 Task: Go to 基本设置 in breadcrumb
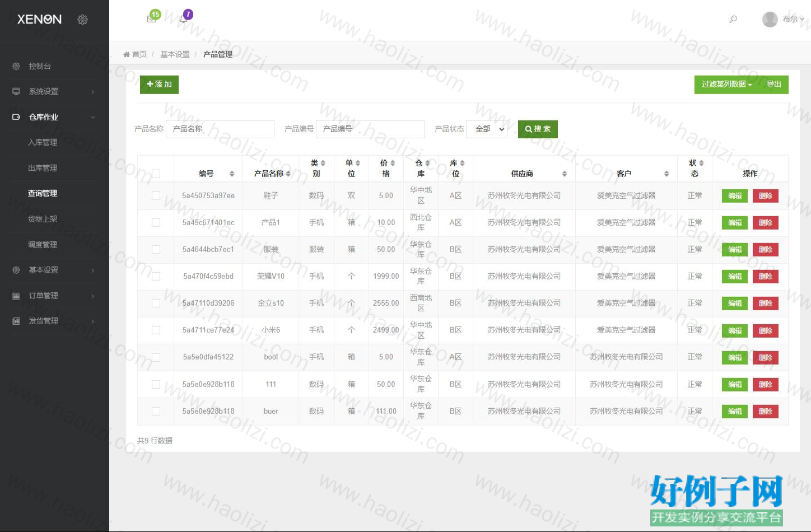(175, 54)
